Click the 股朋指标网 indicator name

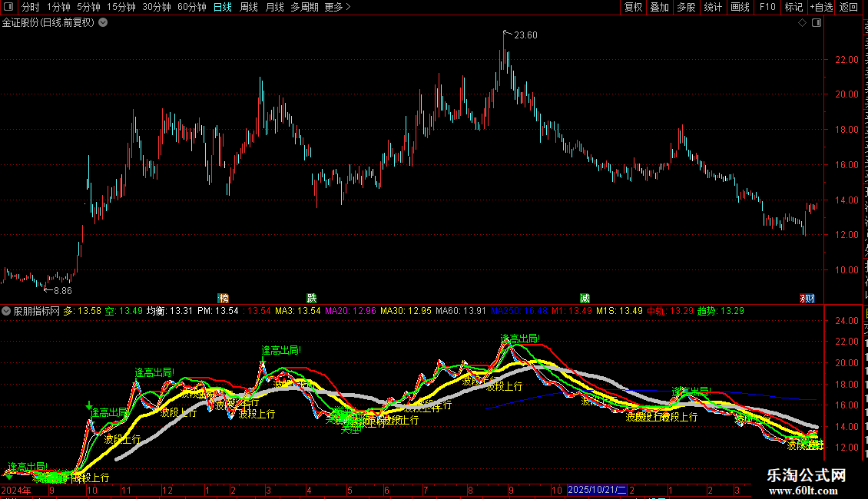(x=37, y=311)
